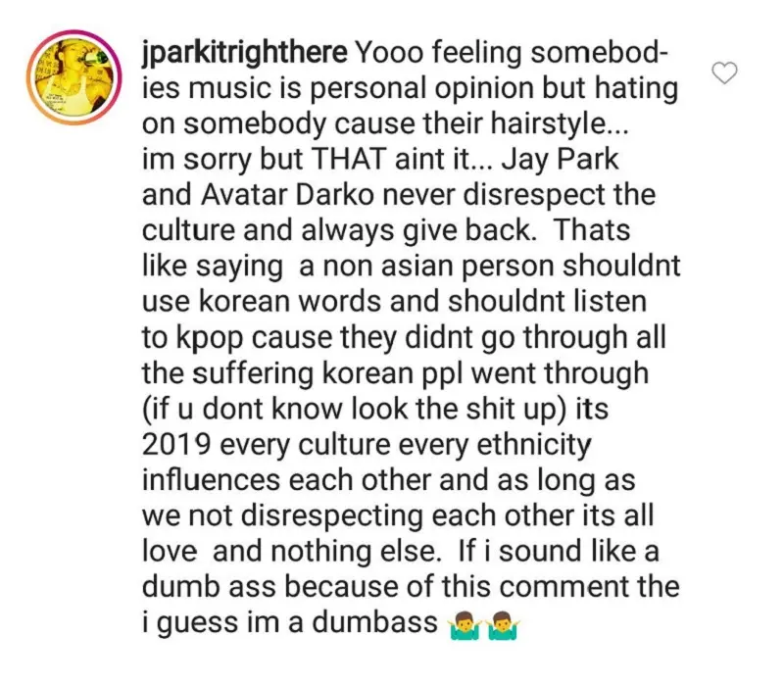Click the '2019' text in comment

point(175,445)
